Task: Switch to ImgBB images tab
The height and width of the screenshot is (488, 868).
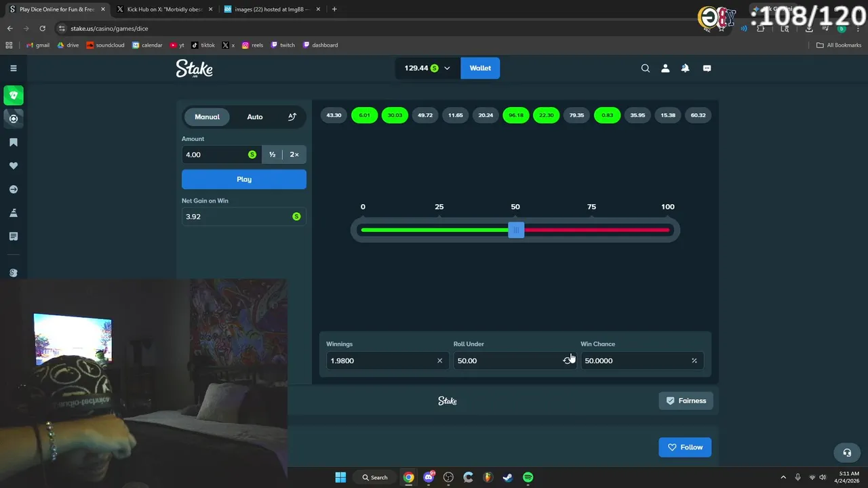Action: point(272,9)
